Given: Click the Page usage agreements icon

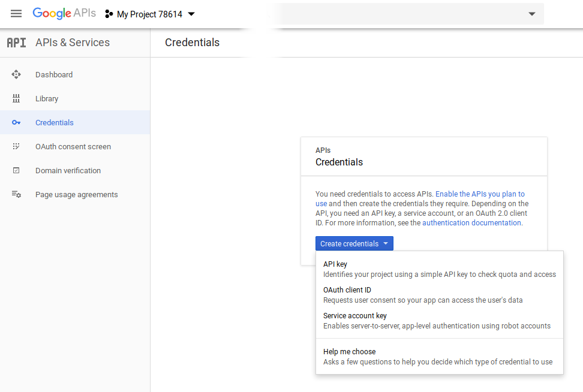Looking at the screenshot, I should click(16, 195).
